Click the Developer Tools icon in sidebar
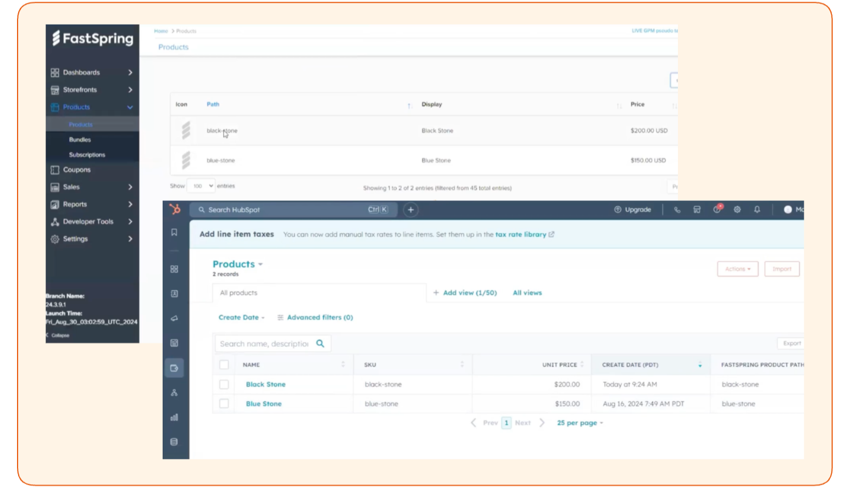Viewport: 868px width, 488px height. pos(55,222)
